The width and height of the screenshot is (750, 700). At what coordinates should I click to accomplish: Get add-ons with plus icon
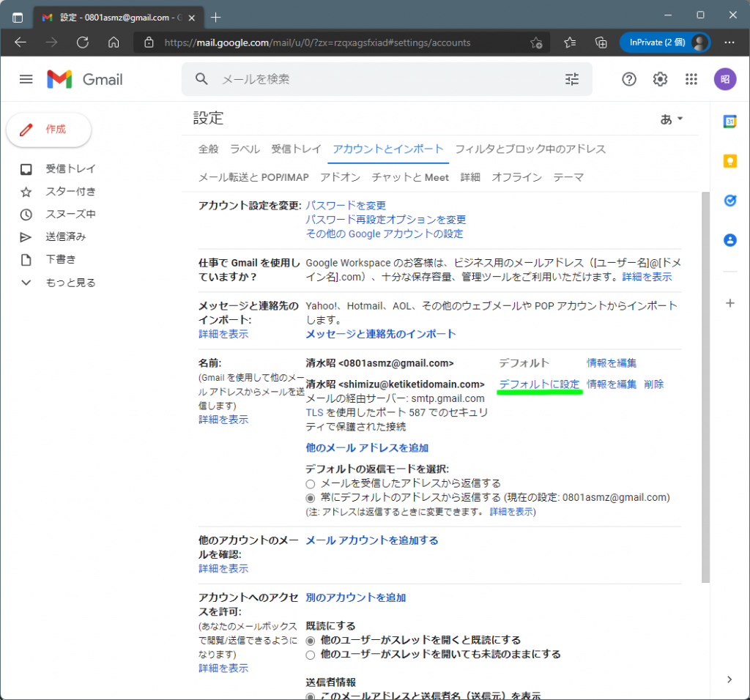tap(730, 303)
